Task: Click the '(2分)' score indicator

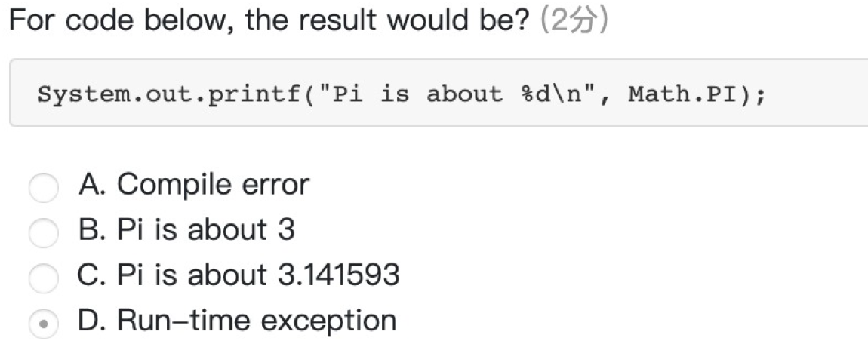Action: pyautogui.click(x=574, y=20)
